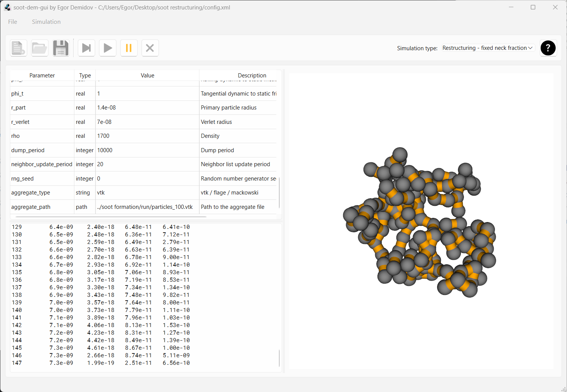
Task: Minimize the soot-dem-gui window
Action: point(511,7)
